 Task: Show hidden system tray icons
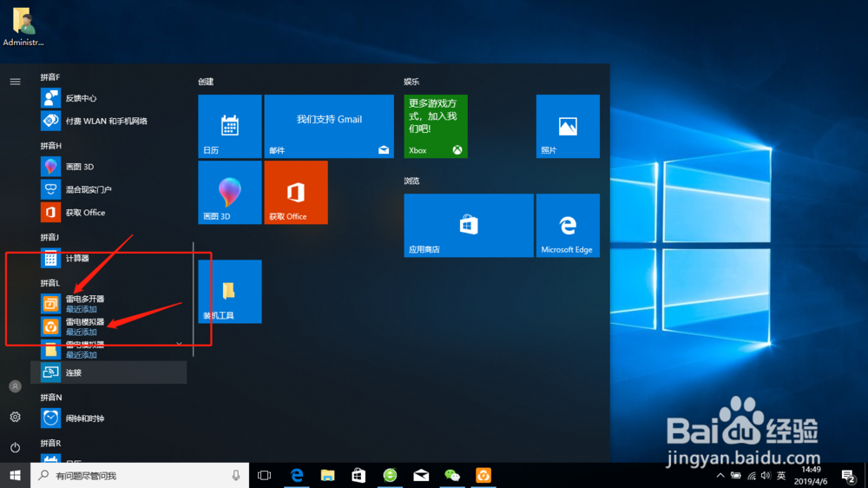720,475
